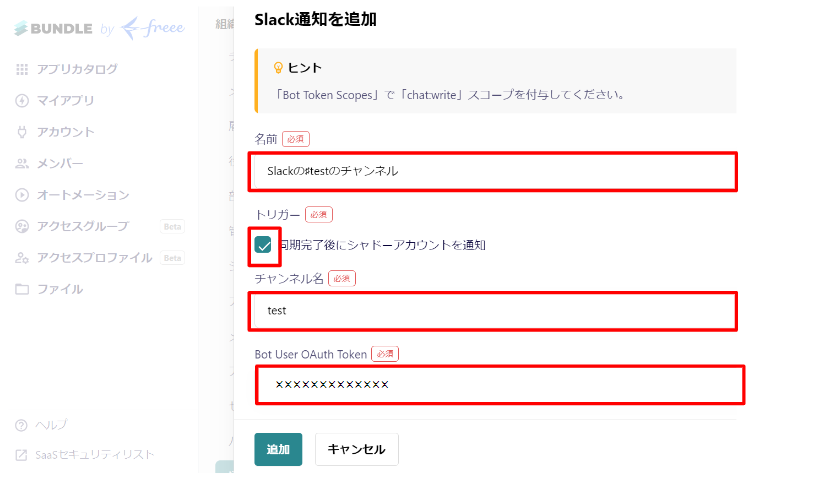
Task: Click the BUNDLE by freee logo
Action: click(99, 28)
